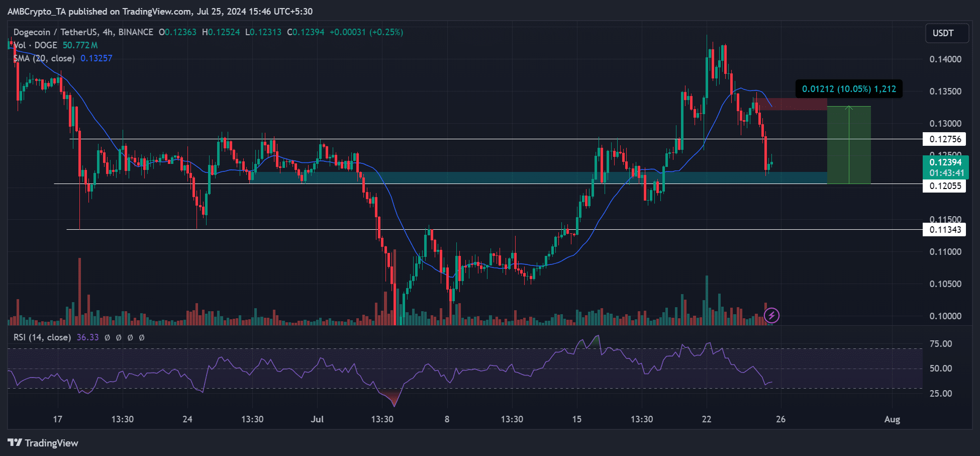980x456 pixels.
Task: Click the 22 date label on time axis
Action: (x=707, y=419)
